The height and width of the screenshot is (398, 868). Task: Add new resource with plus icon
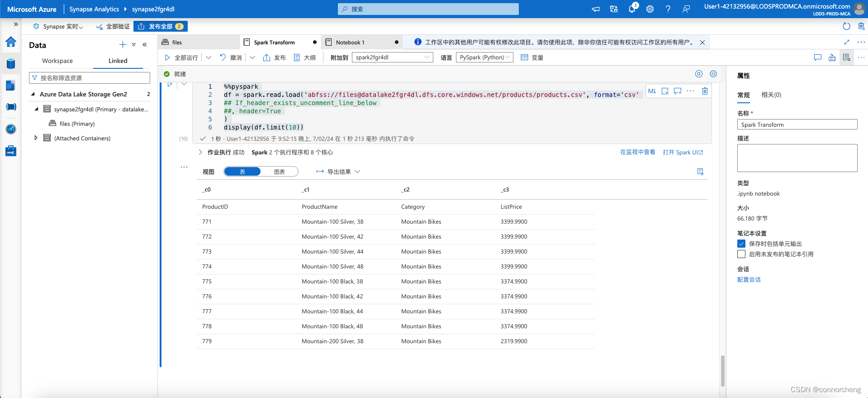point(123,44)
